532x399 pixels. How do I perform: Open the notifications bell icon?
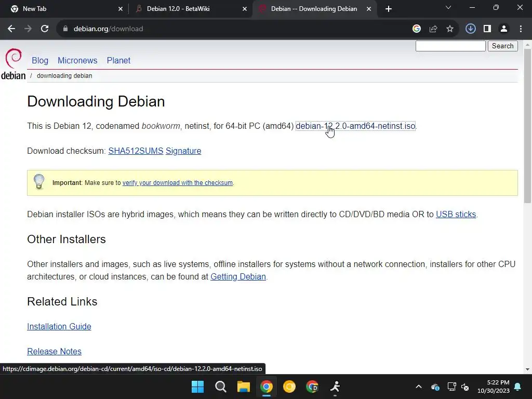click(x=518, y=387)
